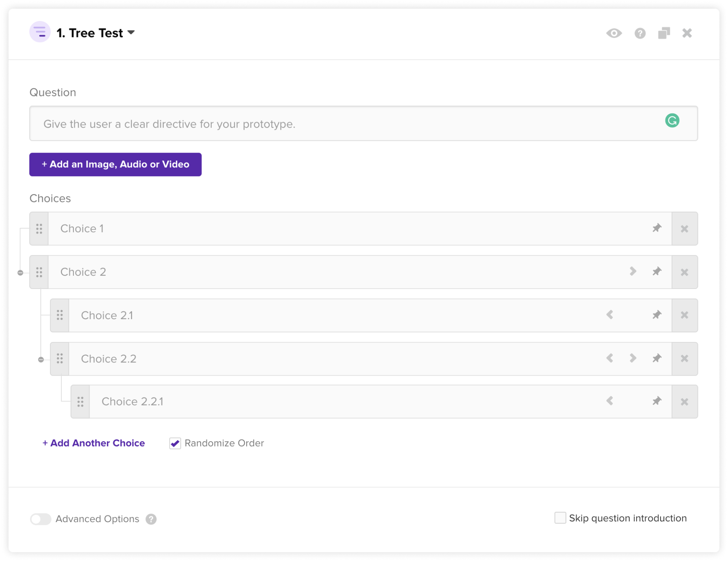Click the Advanced Options help icon
The height and width of the screenshot is (561, 728).
(x=151, y=519)
